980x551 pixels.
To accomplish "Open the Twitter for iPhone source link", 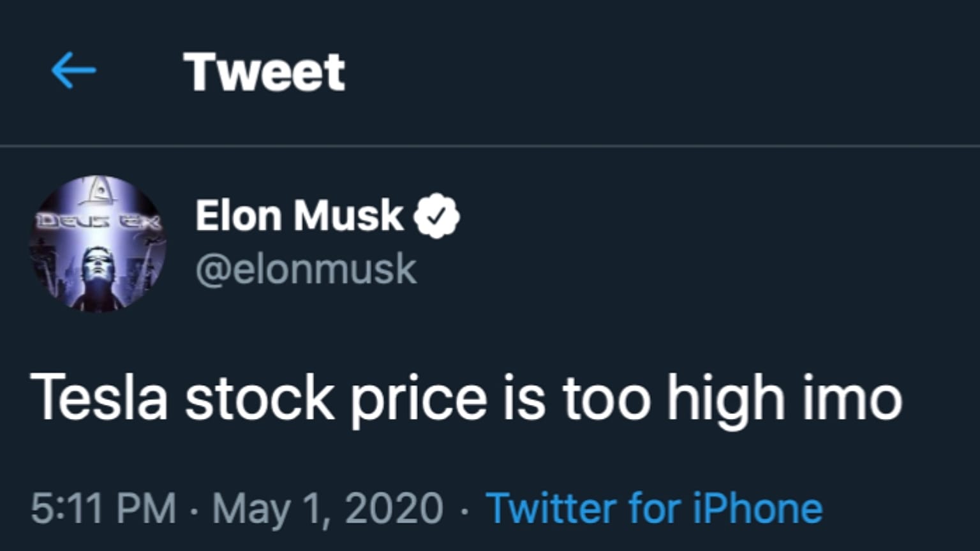I will 654,508.
